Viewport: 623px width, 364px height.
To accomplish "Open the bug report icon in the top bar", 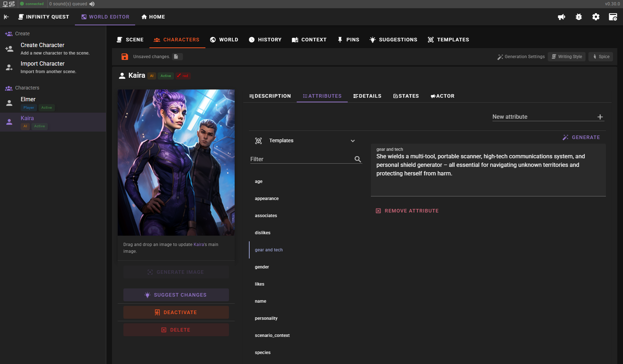I will pyautogui.click(x=578, y=17).
